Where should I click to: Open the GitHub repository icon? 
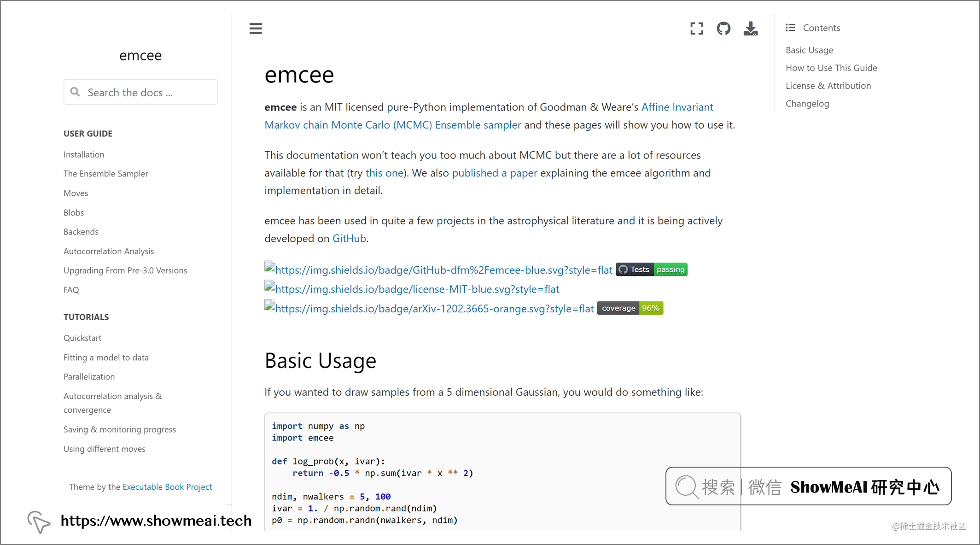[x=723, y=29]
